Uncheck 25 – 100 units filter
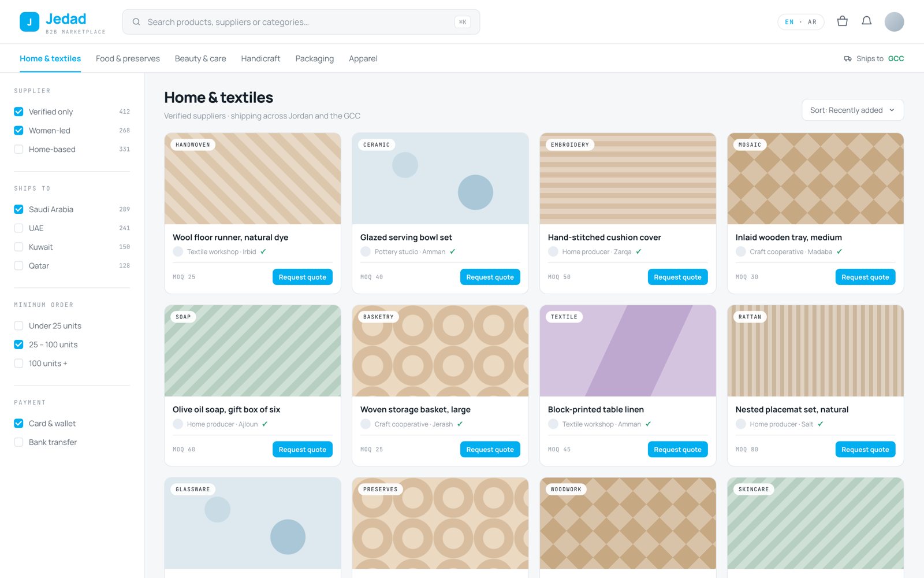This screenshot has height=578, width=924. (18, 344)
